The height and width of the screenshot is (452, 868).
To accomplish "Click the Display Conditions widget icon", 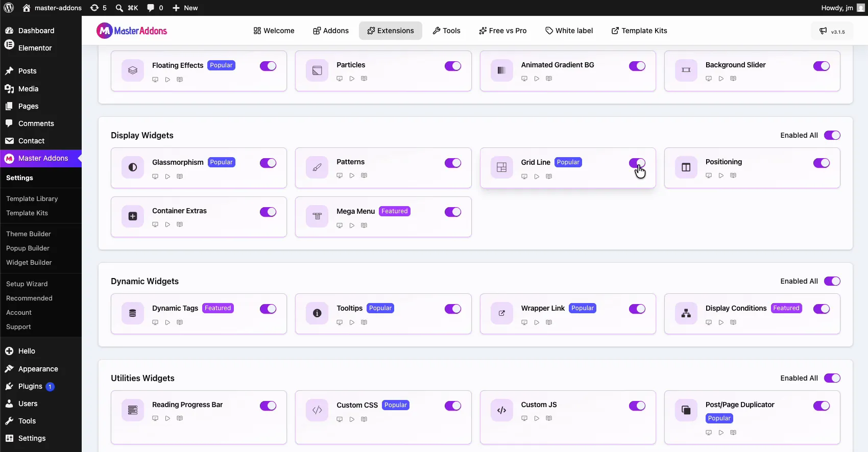I will point(686,313).
